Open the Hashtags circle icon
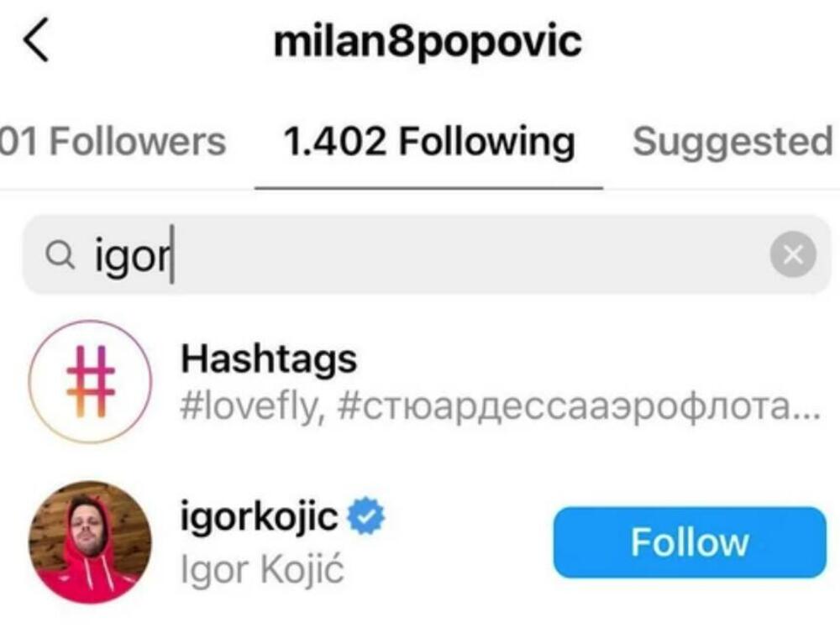840x633 pixels. click(x=90, y=381)
